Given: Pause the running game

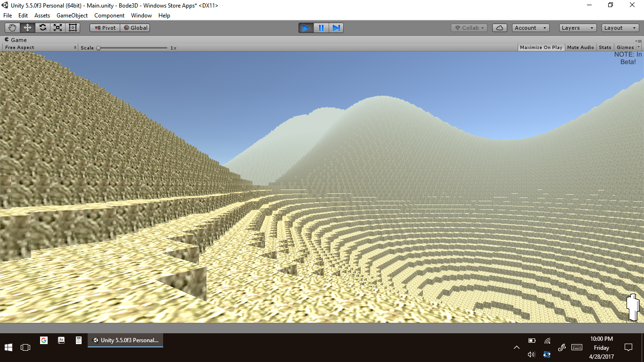Looking at the screenshot, I should (321, 28).
